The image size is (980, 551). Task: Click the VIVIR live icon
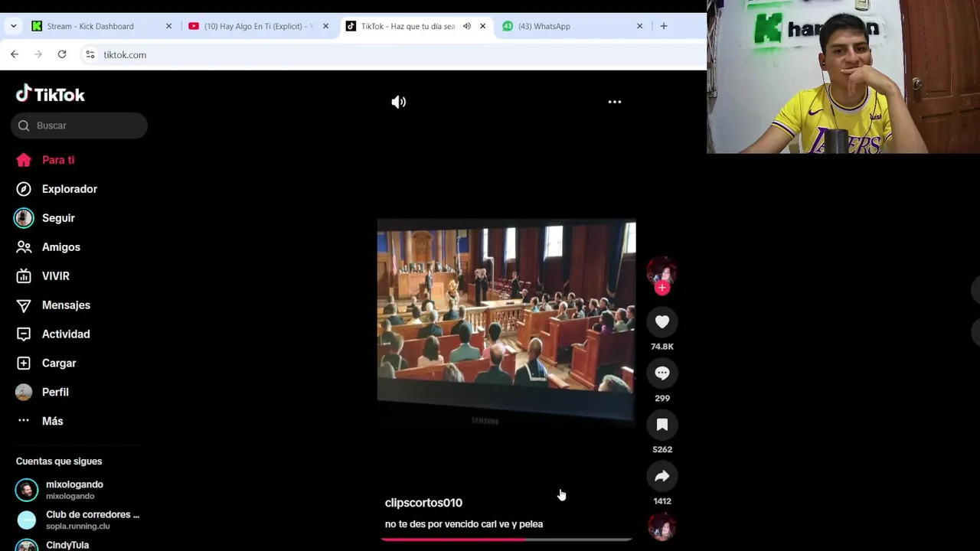tap(24, 276)
